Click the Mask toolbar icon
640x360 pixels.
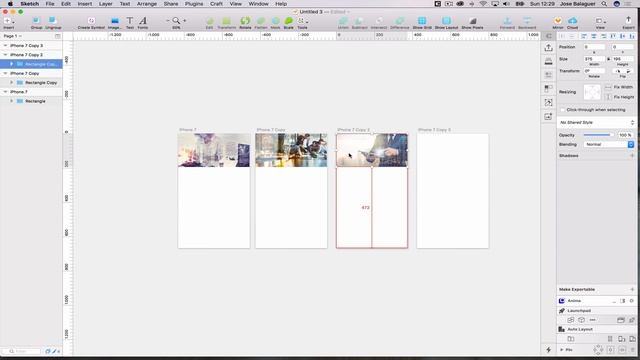coord(276,22)
